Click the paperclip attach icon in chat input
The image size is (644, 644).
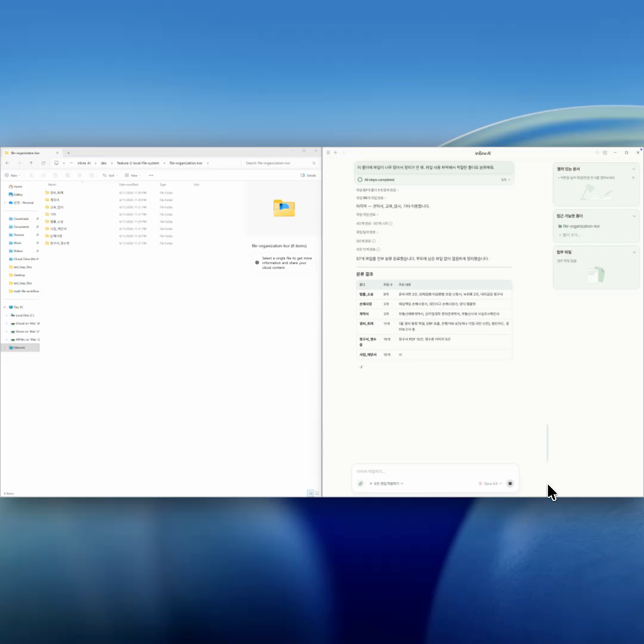[360, 484]
